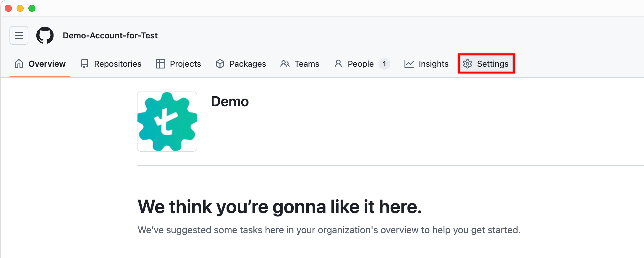The width and height of the screenshot is (644, 258).
Task: Click the yellow minimize window button
Action: click(20, 8)
